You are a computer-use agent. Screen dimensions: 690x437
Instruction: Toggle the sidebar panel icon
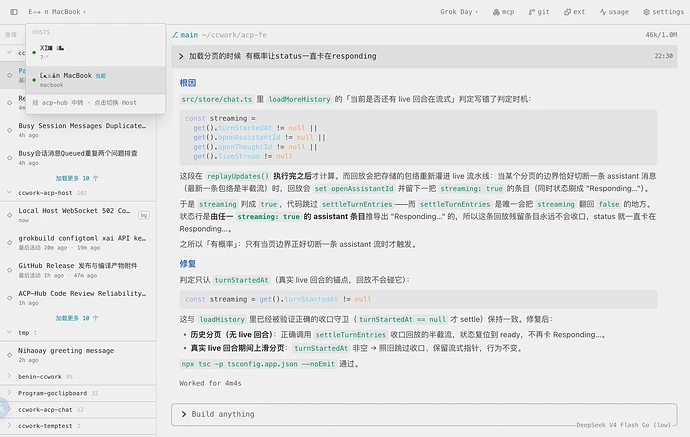(x=14, y=12)
